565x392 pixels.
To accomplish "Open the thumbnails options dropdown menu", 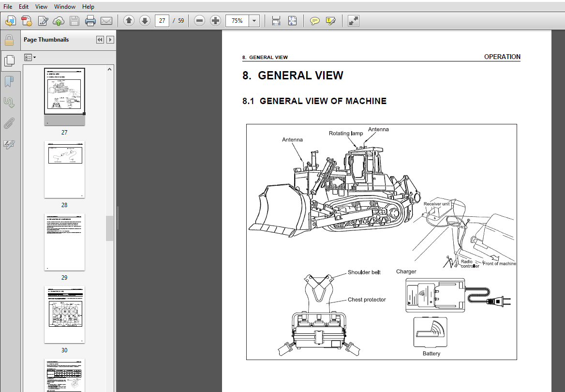I will (30, 57).
